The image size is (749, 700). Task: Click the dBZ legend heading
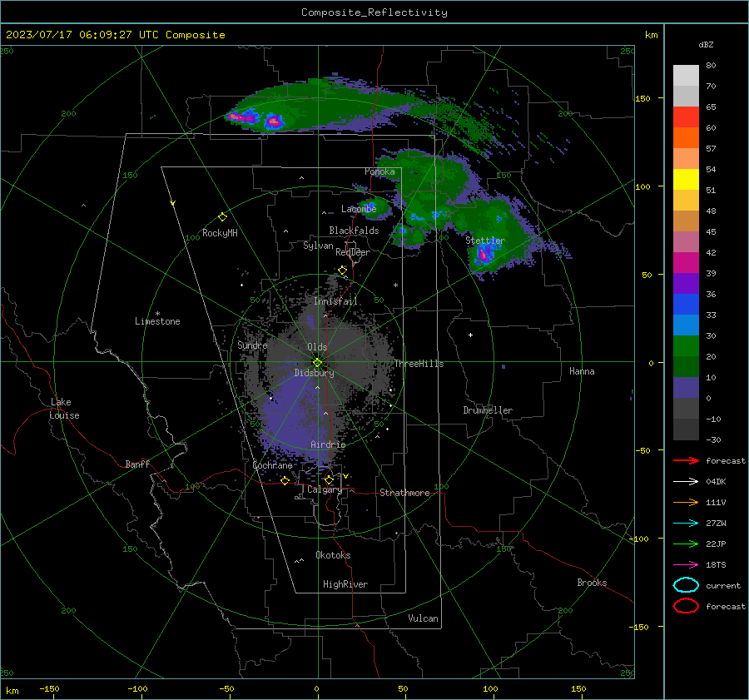[706, 44]
